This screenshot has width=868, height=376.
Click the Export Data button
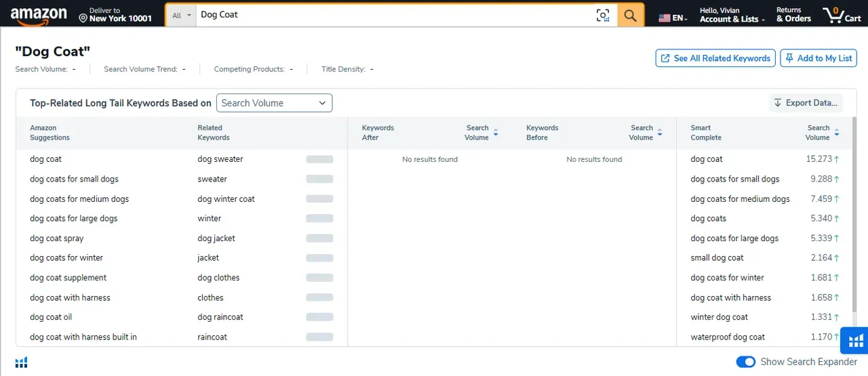806,103
